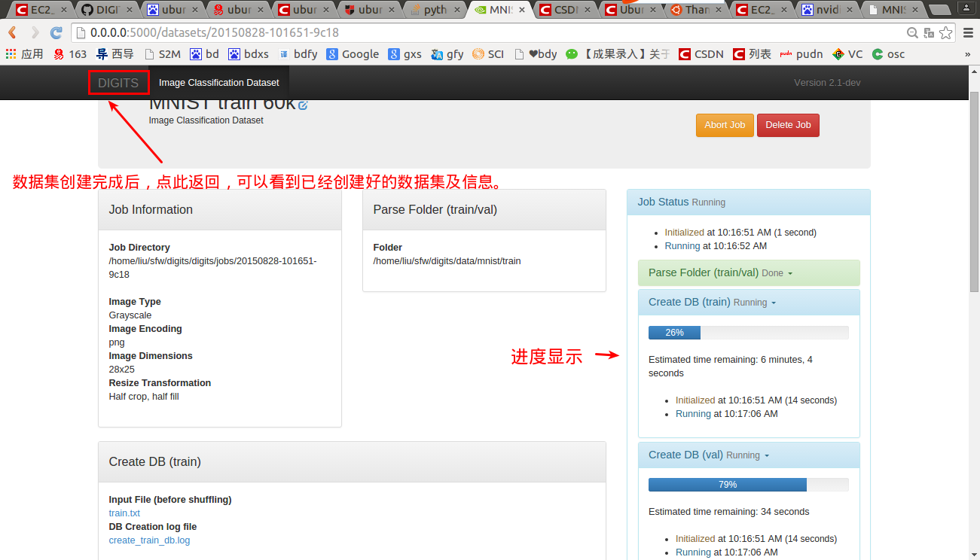Show hidden bookmarks with the » chevron
Image resolution: width=980 pixels, height=560 pixels.
coord(967,54)
